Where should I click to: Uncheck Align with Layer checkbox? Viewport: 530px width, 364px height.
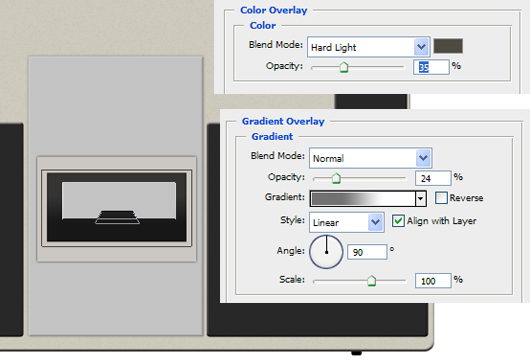(x=398, y=221)
